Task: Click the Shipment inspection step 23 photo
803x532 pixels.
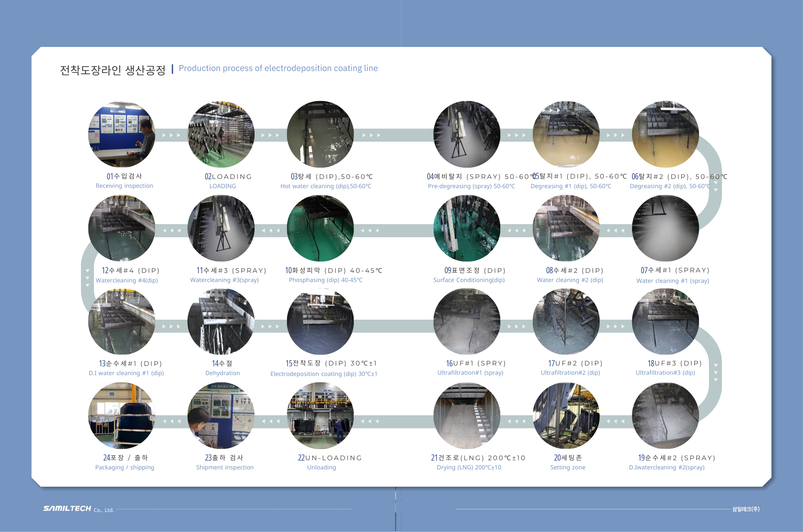Action: click(x=221, y=416)
